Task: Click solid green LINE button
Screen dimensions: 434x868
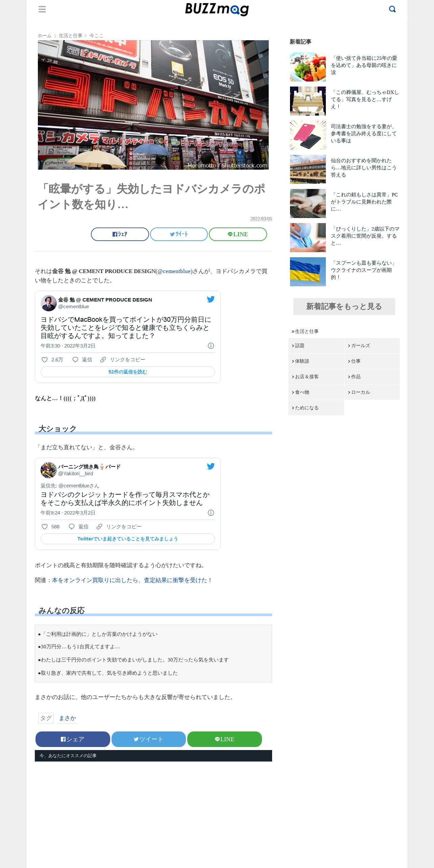Action: (224, 739)
